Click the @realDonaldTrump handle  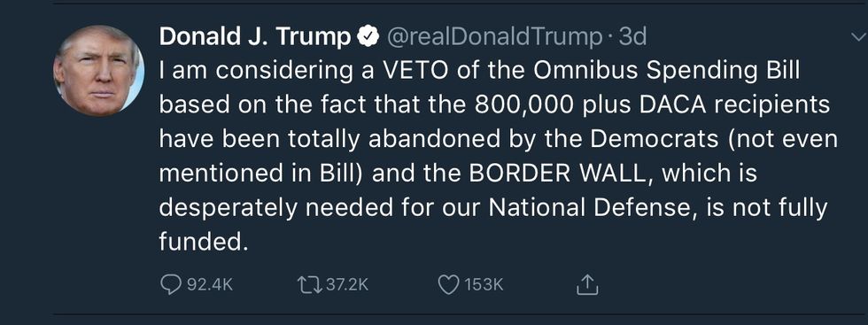pos(494,37)
